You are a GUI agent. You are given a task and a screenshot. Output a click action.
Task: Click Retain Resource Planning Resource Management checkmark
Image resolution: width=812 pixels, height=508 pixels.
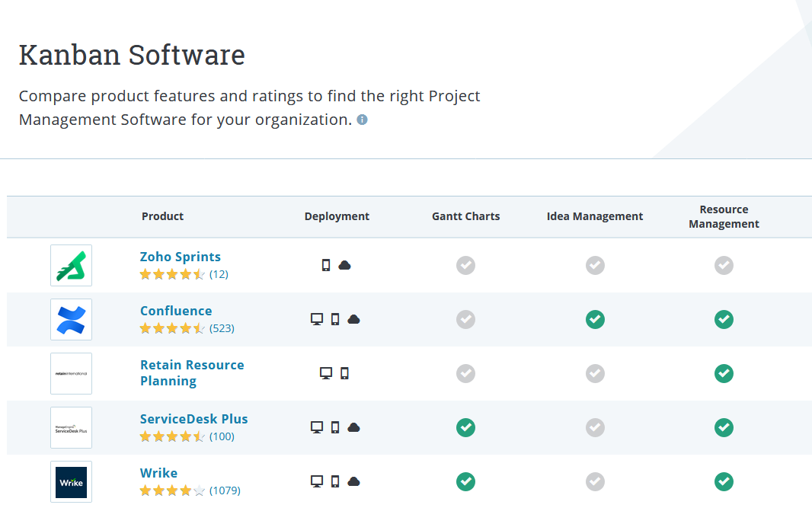(x=724, y=373)
